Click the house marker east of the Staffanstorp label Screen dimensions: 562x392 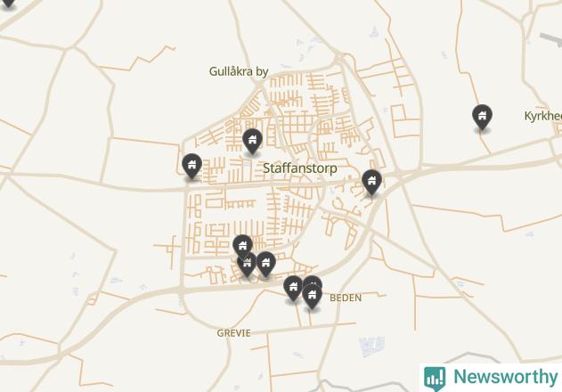click(x=371, y=182)
